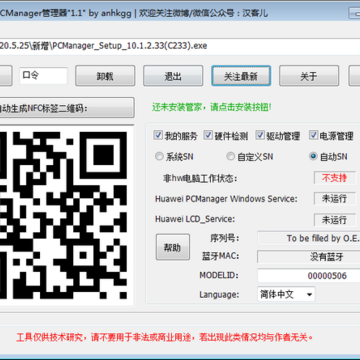Click the 口令 password input field
Viewport: 360px width, 360px height.
tap(43, 76)
